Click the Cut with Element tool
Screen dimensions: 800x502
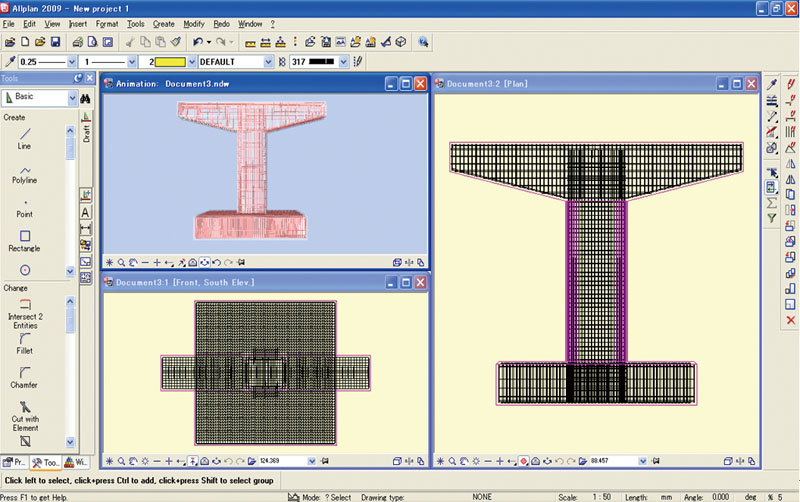pyautogui.click(x=25, y=410)
